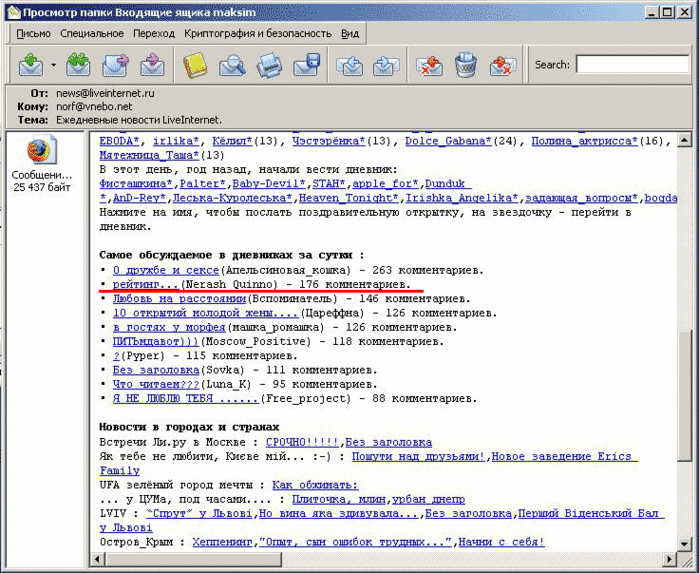
Task: Go to previous message via left-arrow envelope icon
Action: (x=349, y=66)
